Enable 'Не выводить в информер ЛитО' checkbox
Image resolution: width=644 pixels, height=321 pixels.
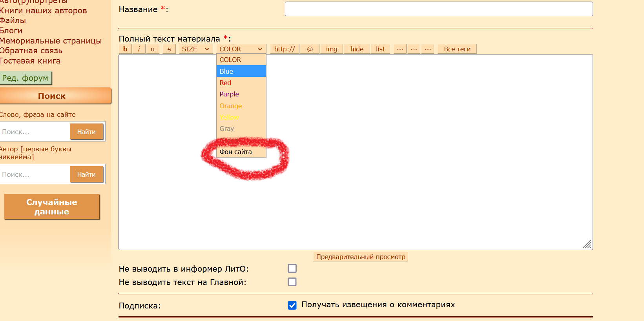coord(292,268)
